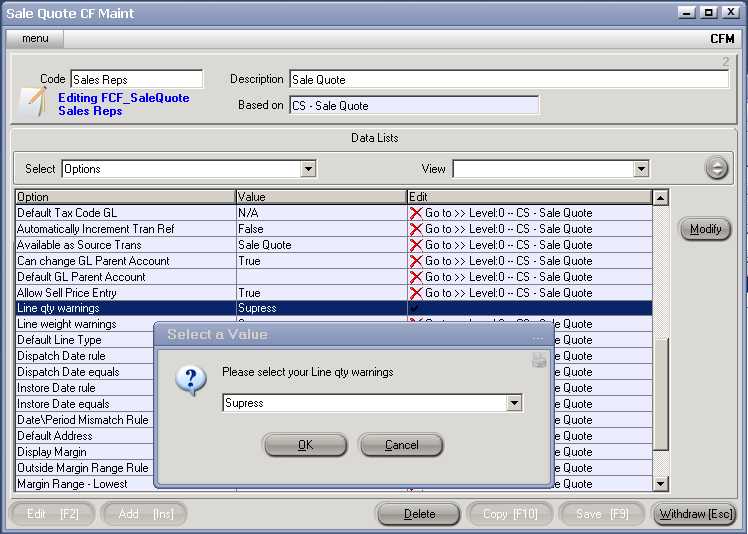
Task: Select the Line qty warnings row
Action: tap(334, 308)
